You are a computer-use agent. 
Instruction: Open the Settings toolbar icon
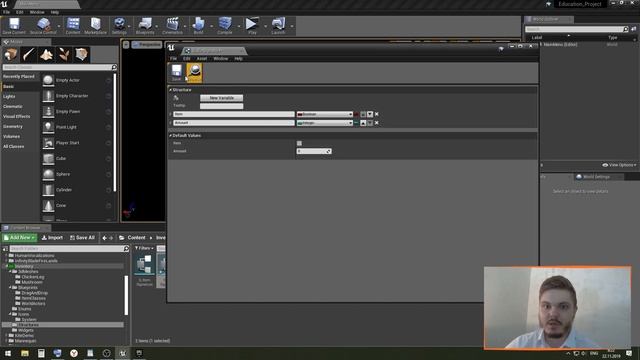tap(119, 26)
